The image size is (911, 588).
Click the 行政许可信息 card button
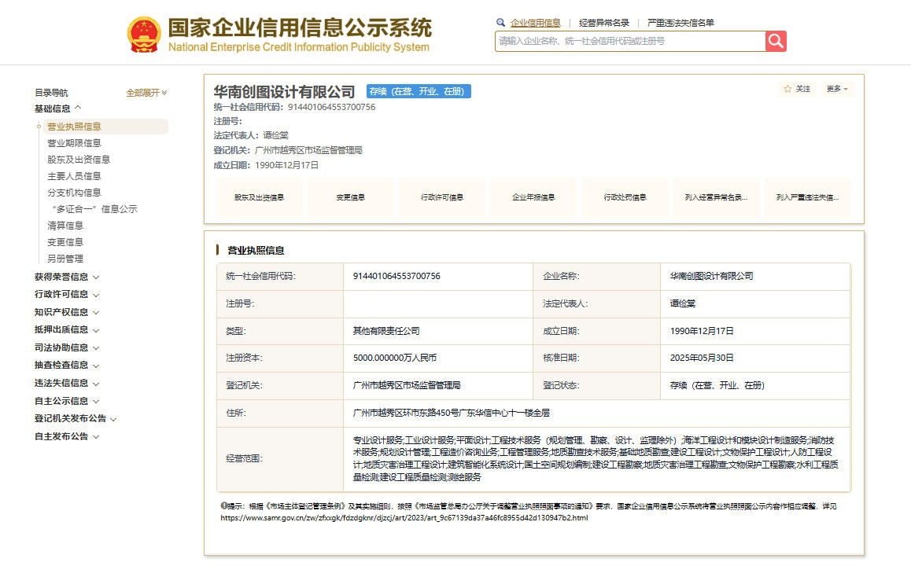click(442, 198)
